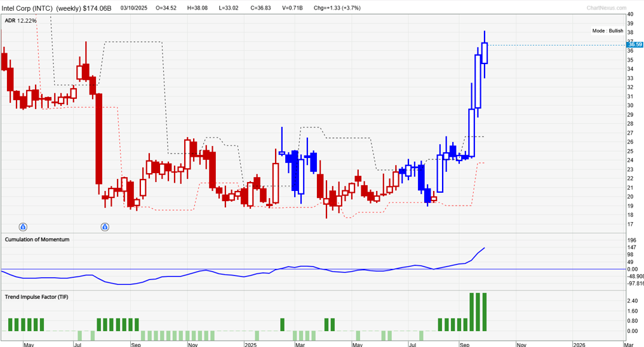
Task: Click the 30 price level on the axis
Action: tap(630, 105)
